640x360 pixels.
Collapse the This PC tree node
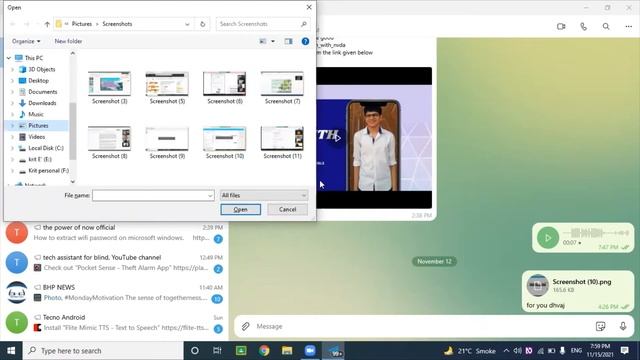pyautogui.click(x=9, y=58)
